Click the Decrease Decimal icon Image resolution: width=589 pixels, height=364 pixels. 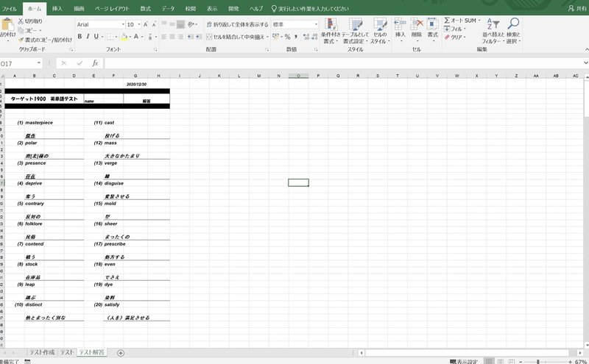pos(315,37)
